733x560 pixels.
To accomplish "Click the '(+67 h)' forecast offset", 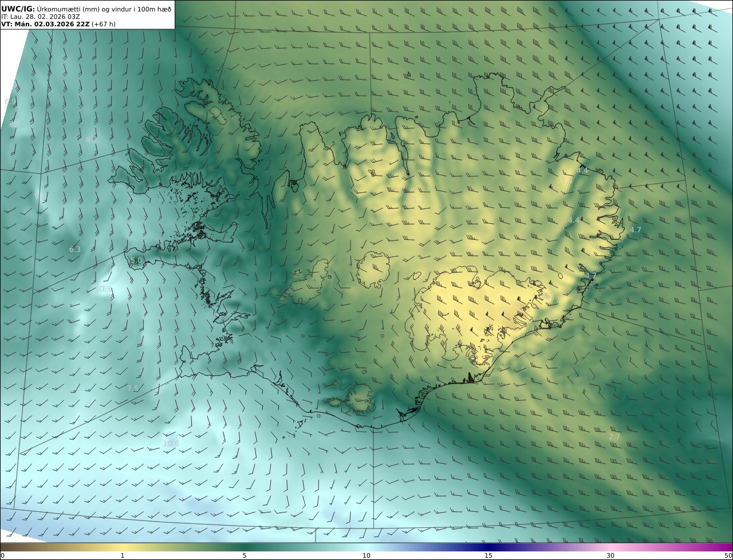I will [x=104, y=24].
